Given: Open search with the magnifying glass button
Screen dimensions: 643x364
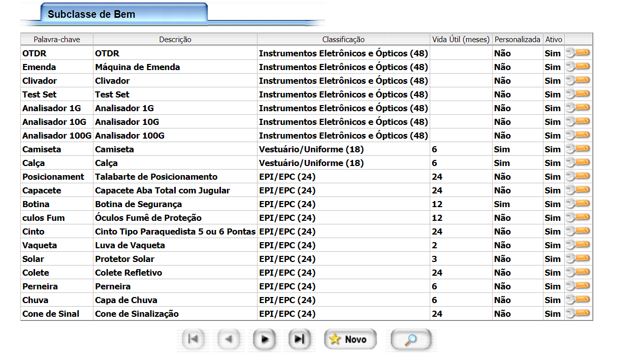Looking at the screenshot, I should click(x=410, y=339).
